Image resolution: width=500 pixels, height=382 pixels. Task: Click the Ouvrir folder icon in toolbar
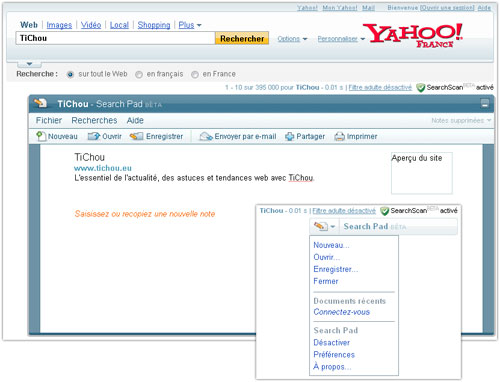click(94, 136)
